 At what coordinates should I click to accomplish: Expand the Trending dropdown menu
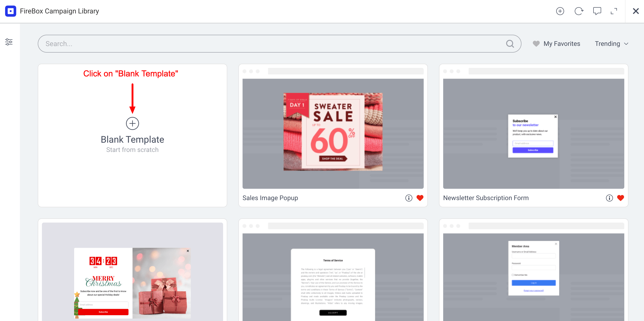(612, 44)
